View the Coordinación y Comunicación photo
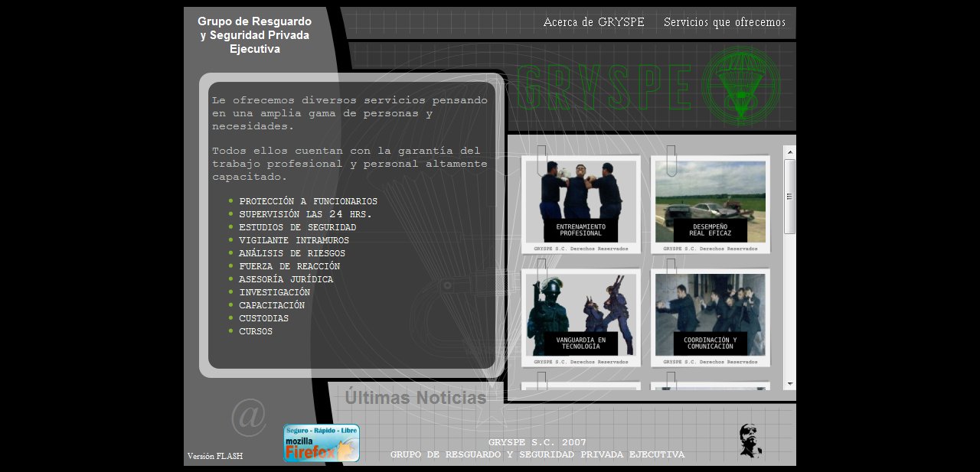This screenshot has width=980, height=472. pyautogui.click(x=710, y=314)
